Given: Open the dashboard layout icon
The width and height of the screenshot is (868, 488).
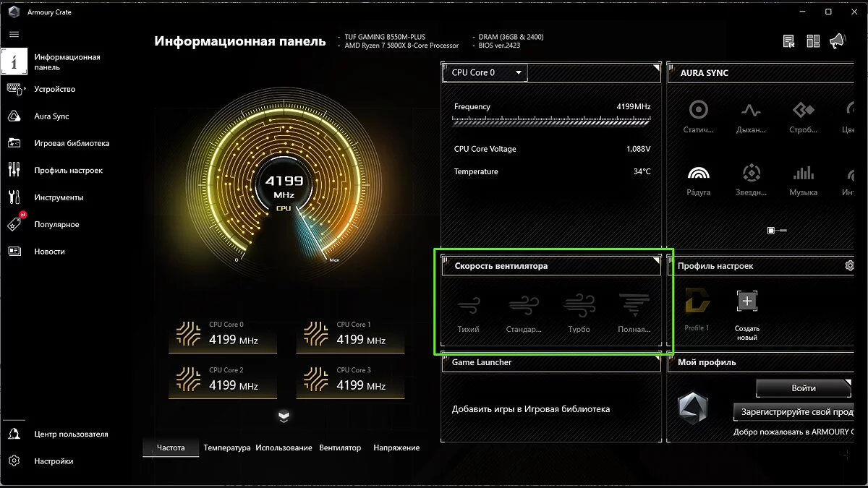Looking at the screenshot, I should pyautogui.click(x=813, y=41).
